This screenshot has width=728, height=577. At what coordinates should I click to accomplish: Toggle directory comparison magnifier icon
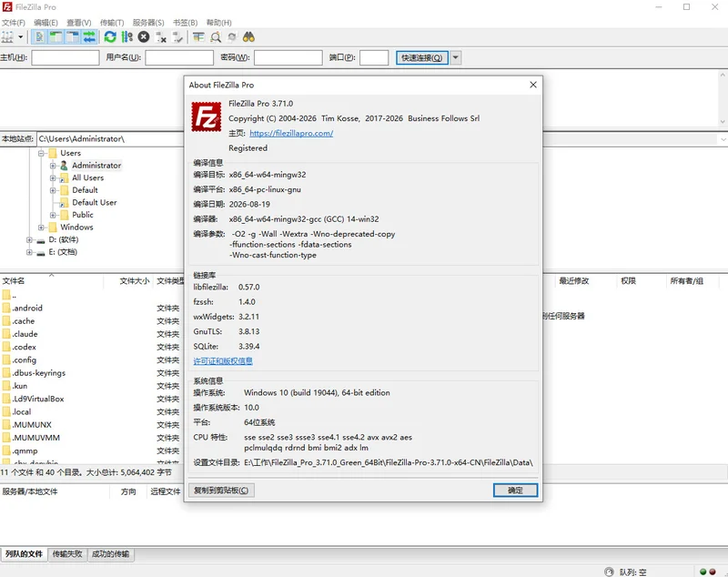click(x=216, y=37)
